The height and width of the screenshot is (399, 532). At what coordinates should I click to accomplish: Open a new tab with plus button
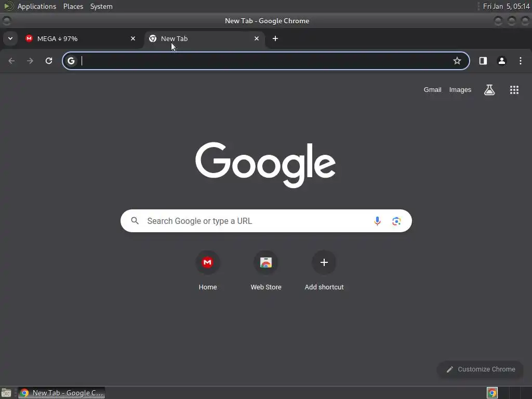275,38
